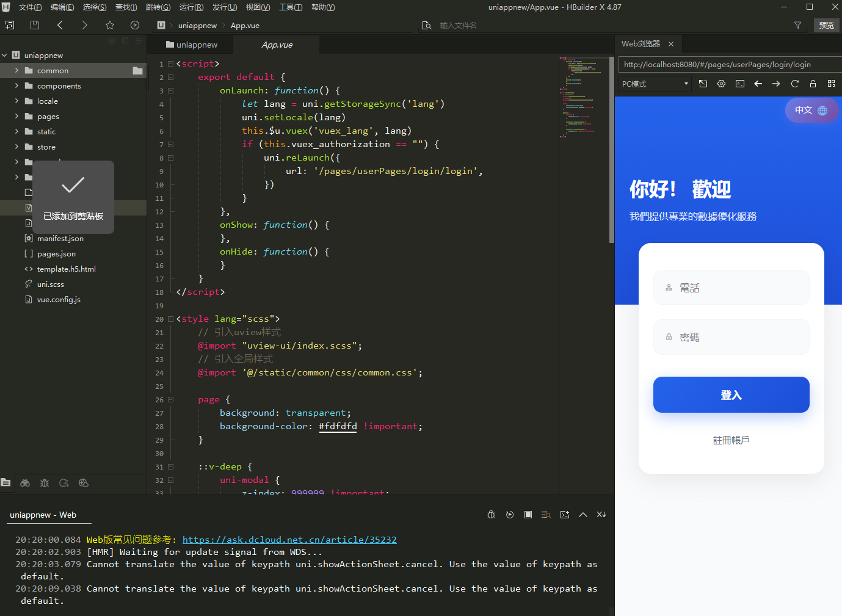
Task: Select manifest.json in project tree
Action: tap(60, 239)
